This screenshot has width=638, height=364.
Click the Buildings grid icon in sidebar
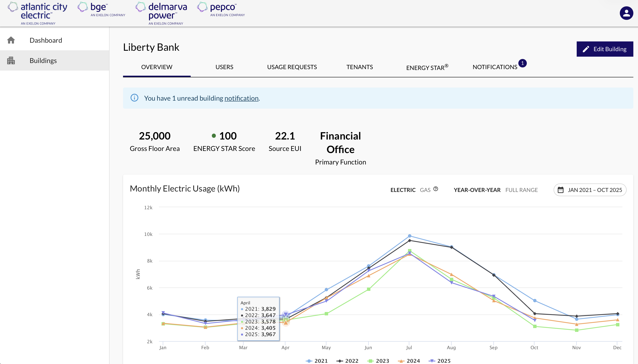[11, 60]
